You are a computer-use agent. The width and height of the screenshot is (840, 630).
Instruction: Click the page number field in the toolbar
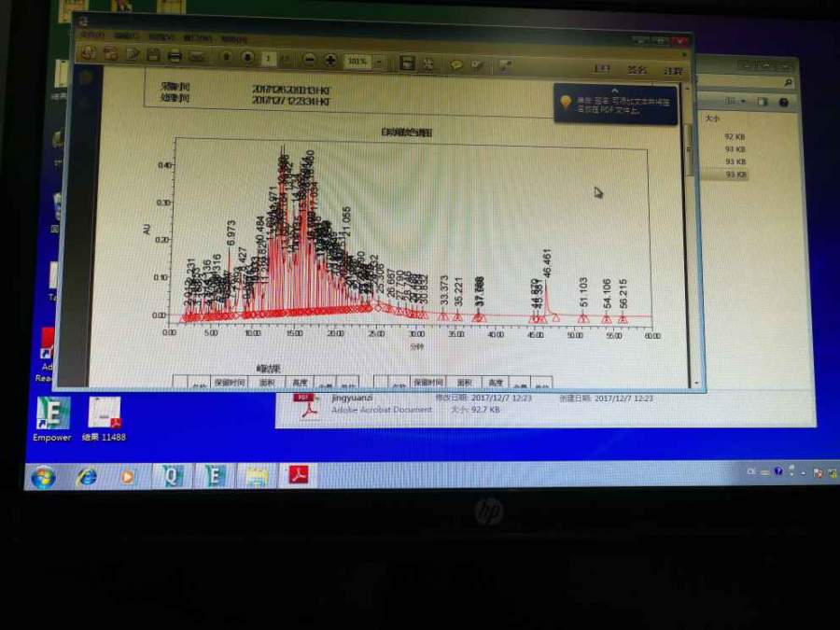[269, 58]
